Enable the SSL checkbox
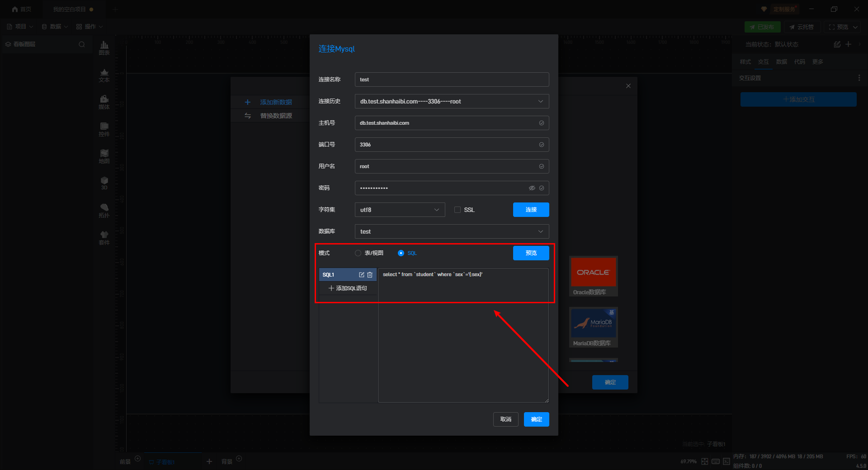Image resolution: width=868 pixels, height=470 pixels. (458, 210)
